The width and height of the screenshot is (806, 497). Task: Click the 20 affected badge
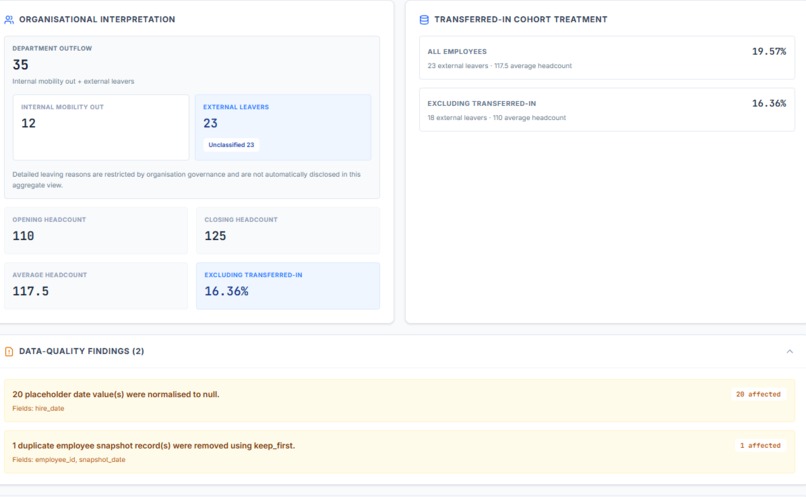(758, 394)
